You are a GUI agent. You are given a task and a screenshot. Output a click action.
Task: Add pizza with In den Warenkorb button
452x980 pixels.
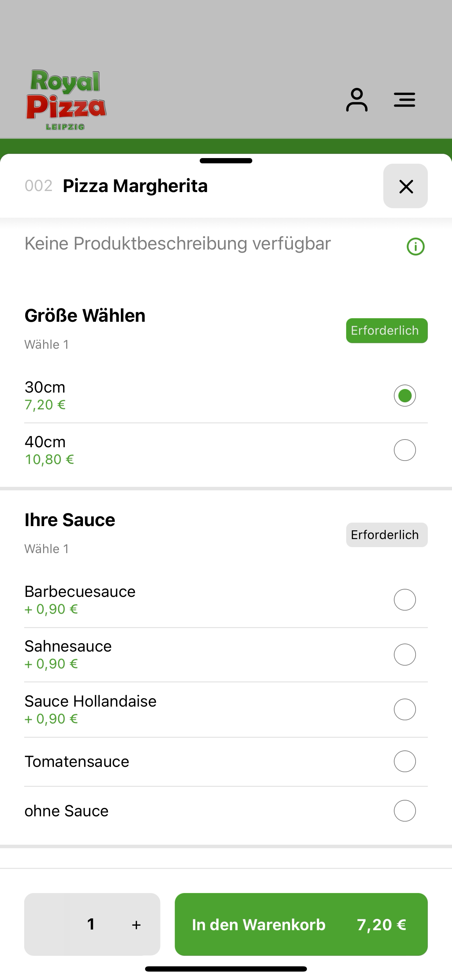pos(301,925)
